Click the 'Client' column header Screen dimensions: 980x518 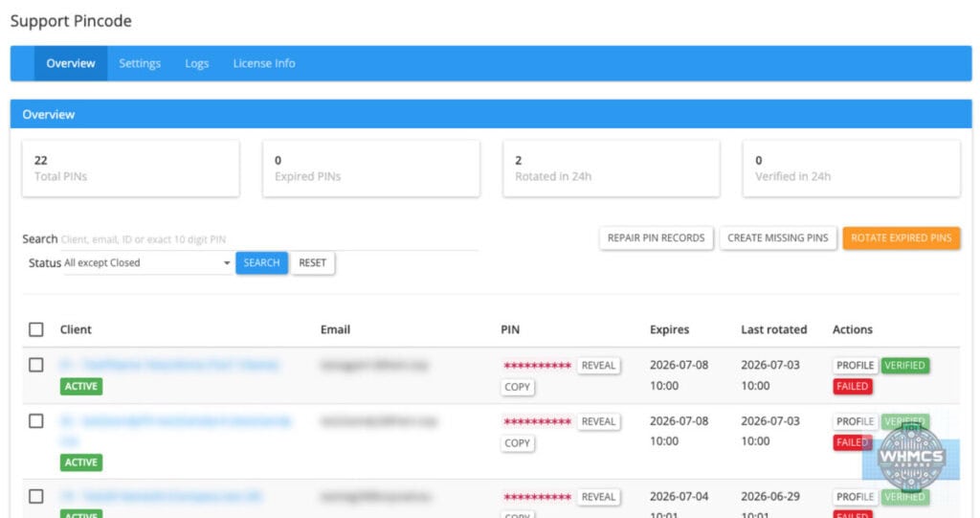coord(76,329)
